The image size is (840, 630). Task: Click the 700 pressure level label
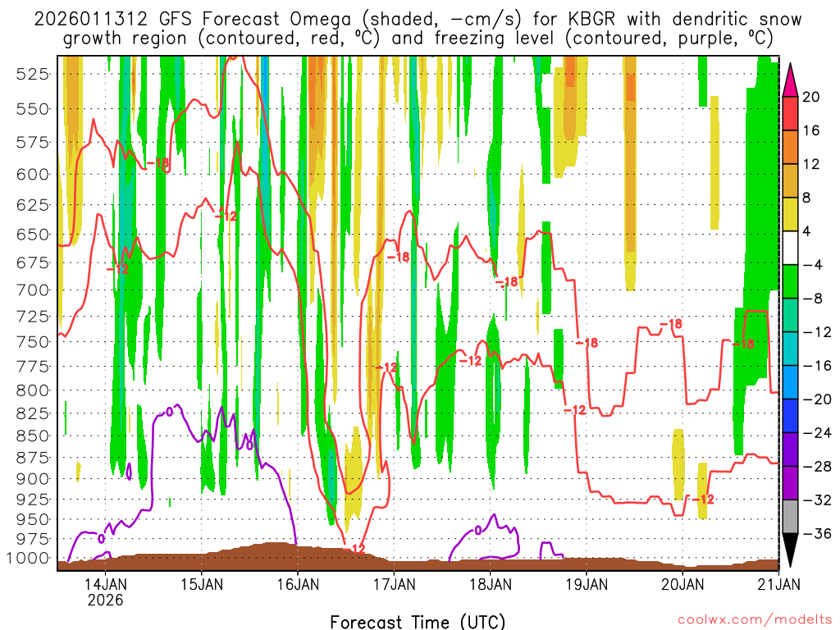click(x=33, y=290)
